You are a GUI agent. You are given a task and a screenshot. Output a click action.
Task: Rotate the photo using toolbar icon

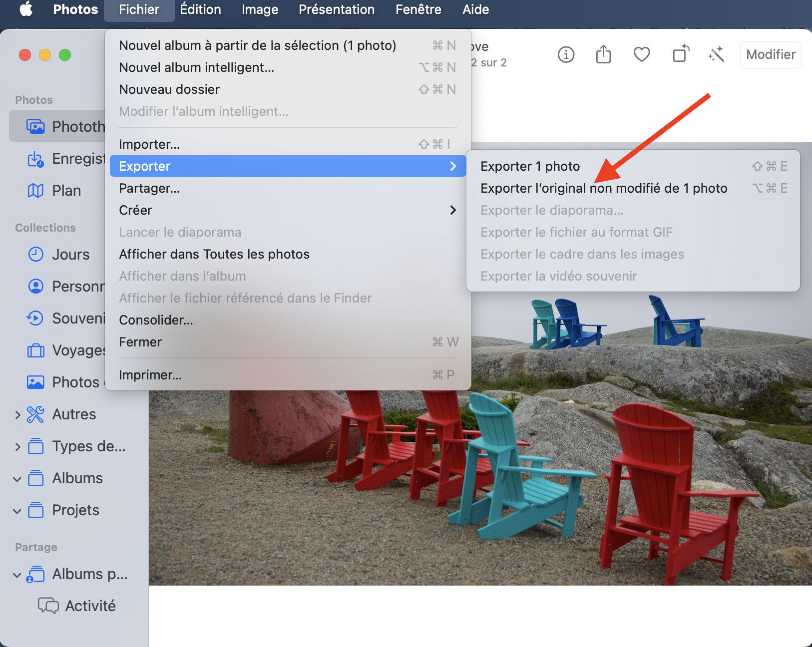[x=681, y=53]
